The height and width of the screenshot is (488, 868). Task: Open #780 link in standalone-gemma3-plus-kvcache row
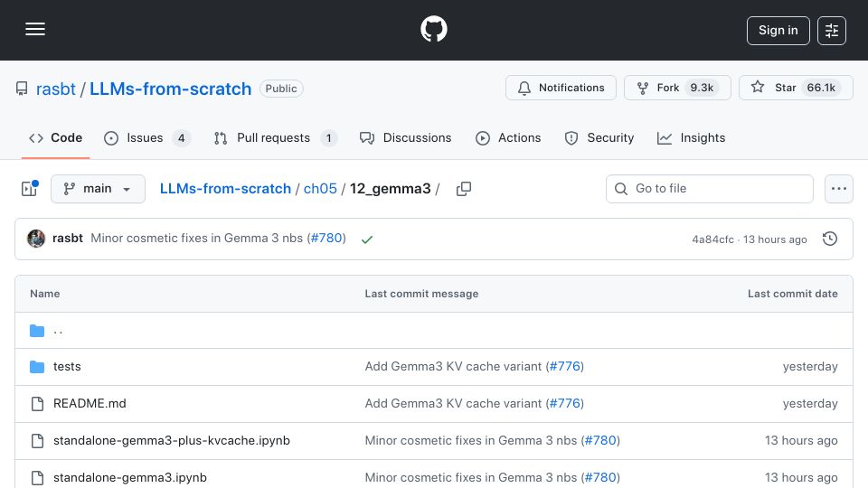click(600, 440)
